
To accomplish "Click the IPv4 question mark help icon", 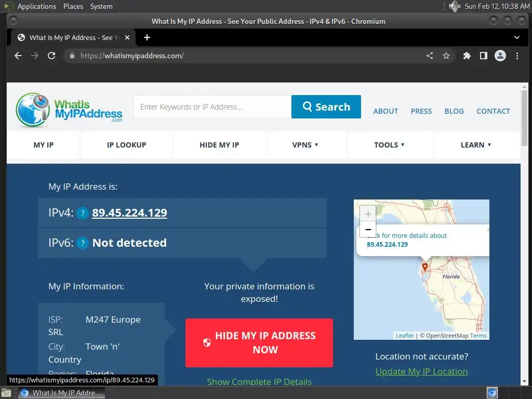I will 83,213.
